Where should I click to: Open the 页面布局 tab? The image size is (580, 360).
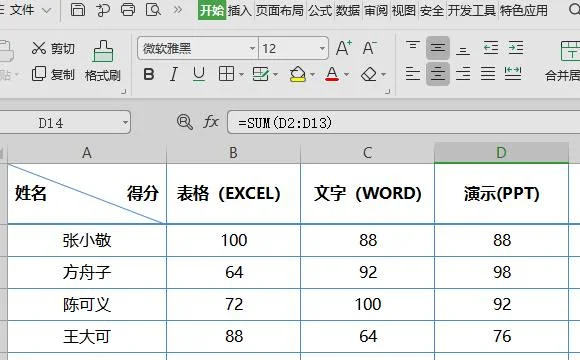[x=280, y=10]
